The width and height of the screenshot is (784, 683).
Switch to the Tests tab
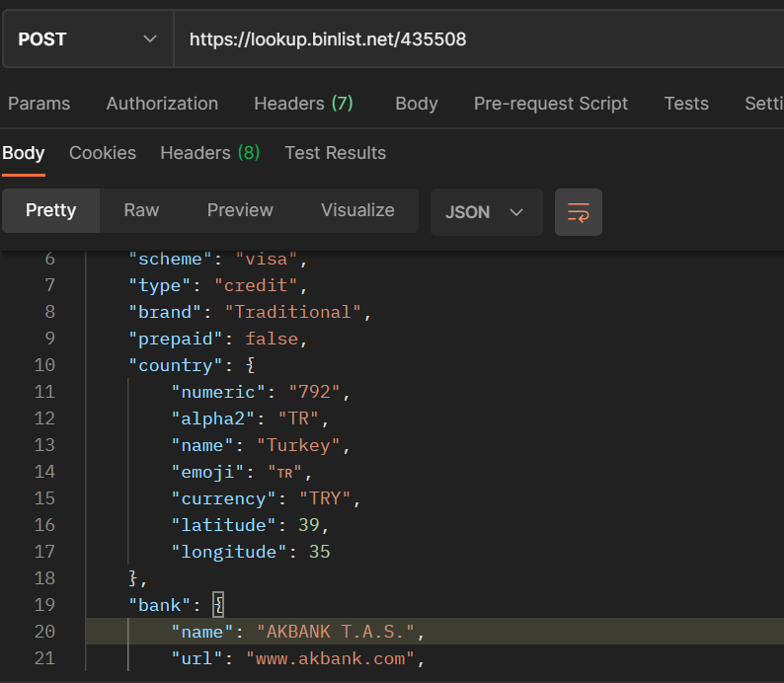686,104
